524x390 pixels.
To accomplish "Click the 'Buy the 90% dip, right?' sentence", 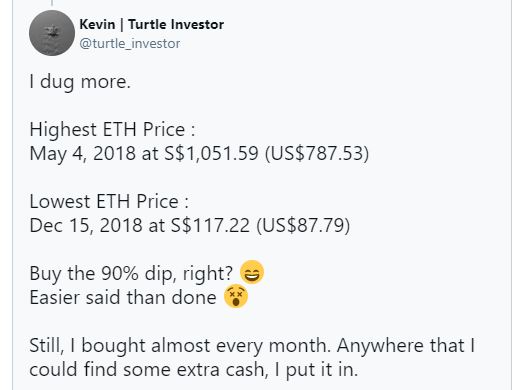I will pyautogui.click(x=131, y=274).
